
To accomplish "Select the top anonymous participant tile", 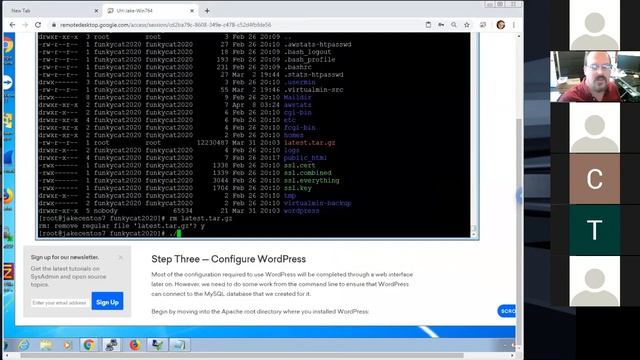I will pyautogui.click(x=594, y=25).
